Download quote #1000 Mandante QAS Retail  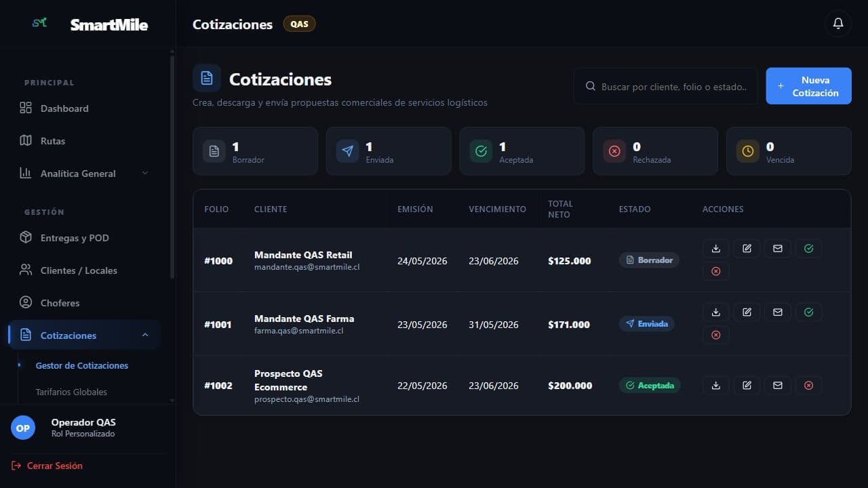(715, 249)
